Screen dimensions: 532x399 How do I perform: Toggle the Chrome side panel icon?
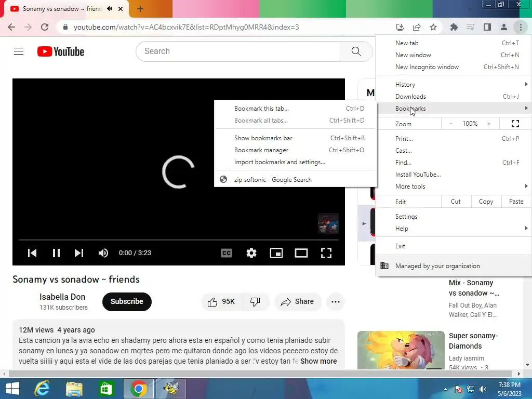point(487,27)
